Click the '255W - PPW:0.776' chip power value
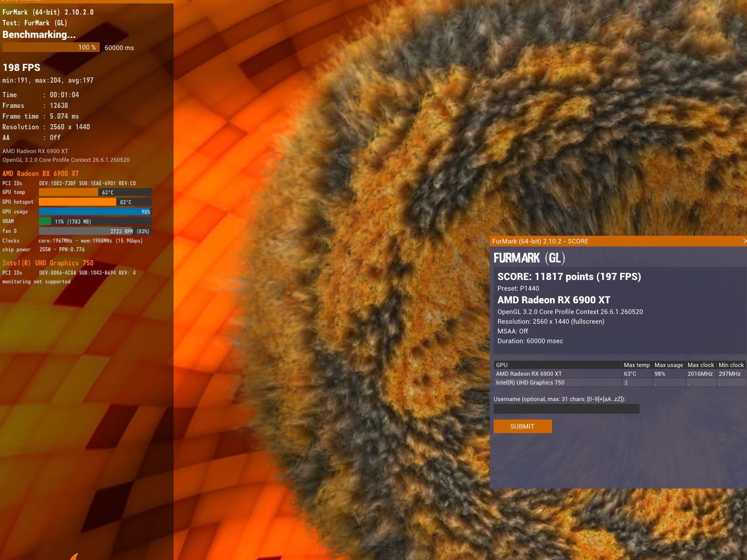This screenshot has width=747, height=560. (62, 249)
